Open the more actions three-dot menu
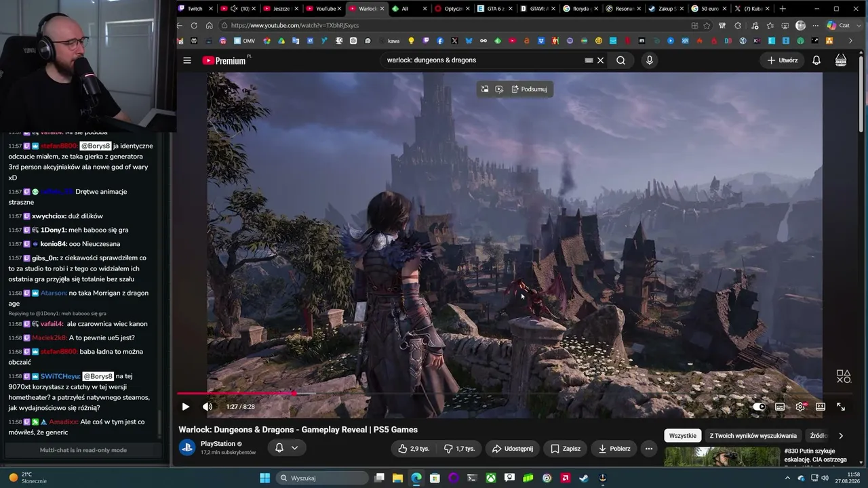The width and height of the screenshot is (868, 488). [649, 449]
